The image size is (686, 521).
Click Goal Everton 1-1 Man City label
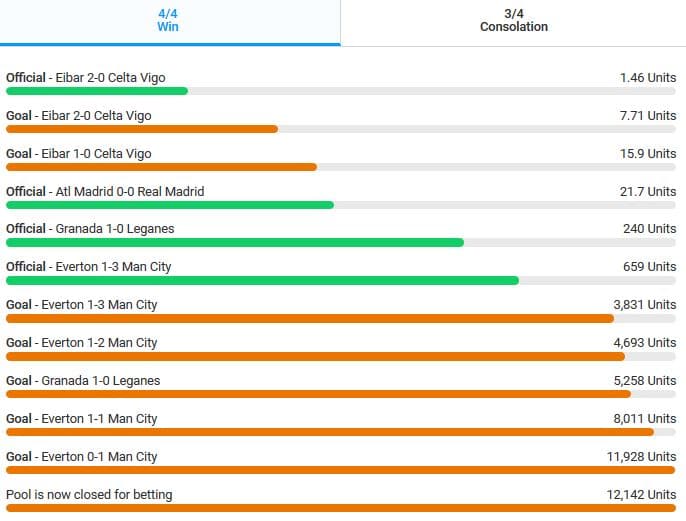(x=82, y=418)
